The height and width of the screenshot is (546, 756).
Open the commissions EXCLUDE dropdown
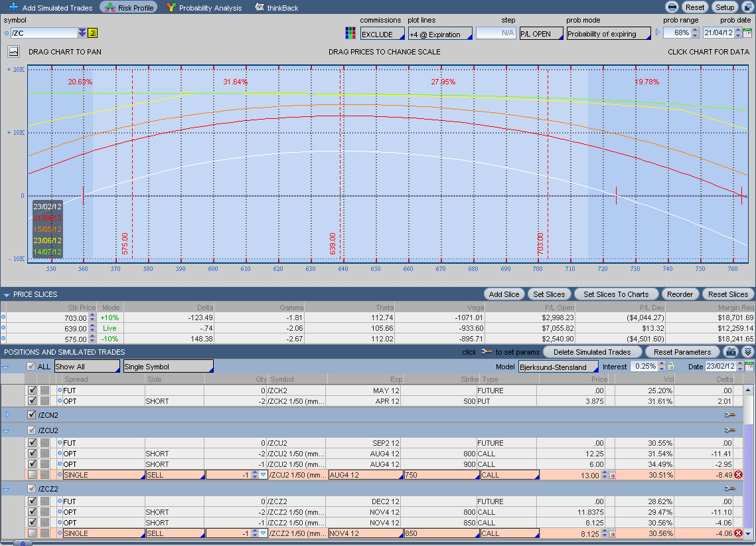click(382, 34)
